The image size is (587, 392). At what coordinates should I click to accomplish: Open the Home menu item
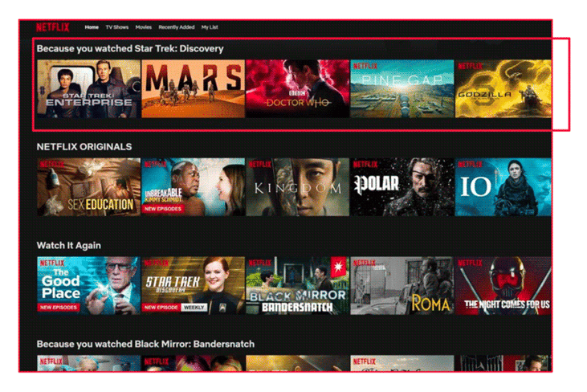pos(92,27)
